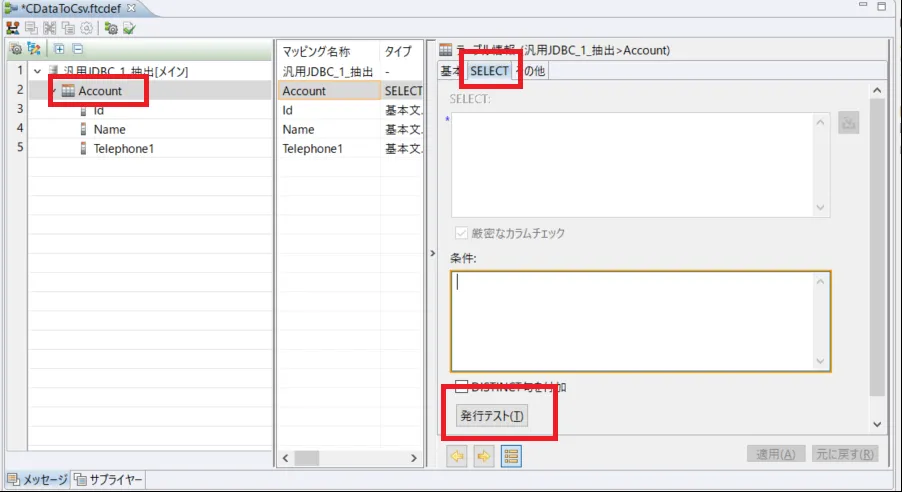Click the icon button right of the SELECT textbox
Screen dimensions: 902x492
[x=848, y=125]
